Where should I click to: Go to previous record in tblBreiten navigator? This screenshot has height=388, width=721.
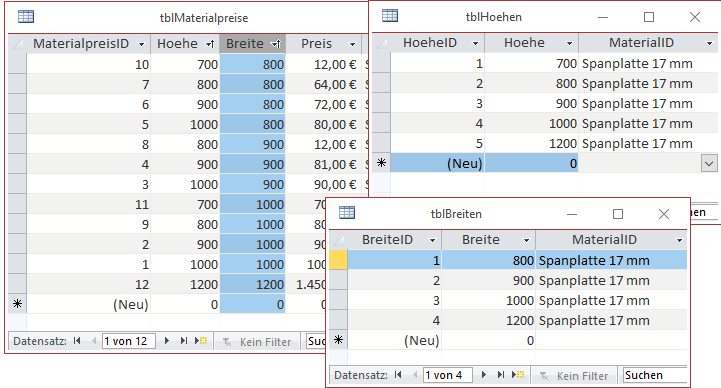[x=415, y=375]
